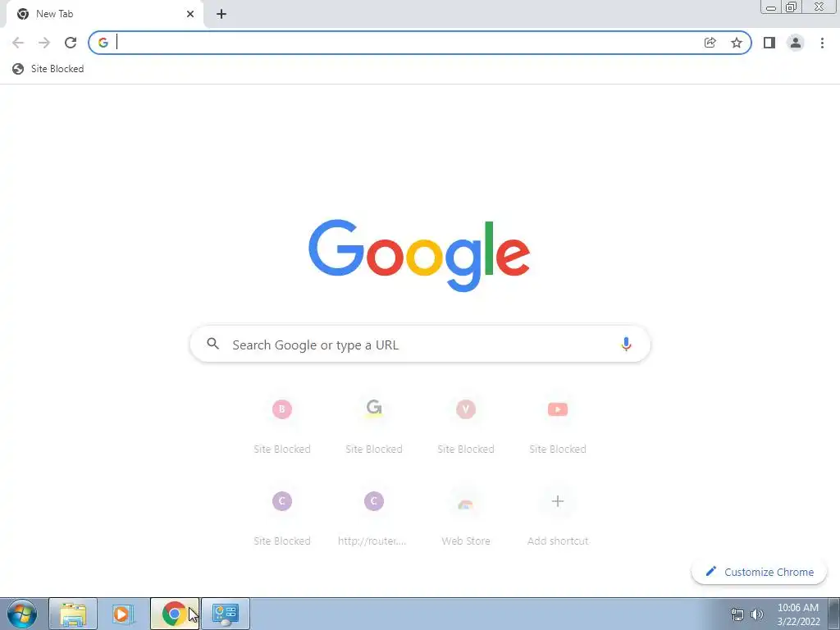Toggle the side panel icon
840x630 pixels.
[x=769, y=43]
